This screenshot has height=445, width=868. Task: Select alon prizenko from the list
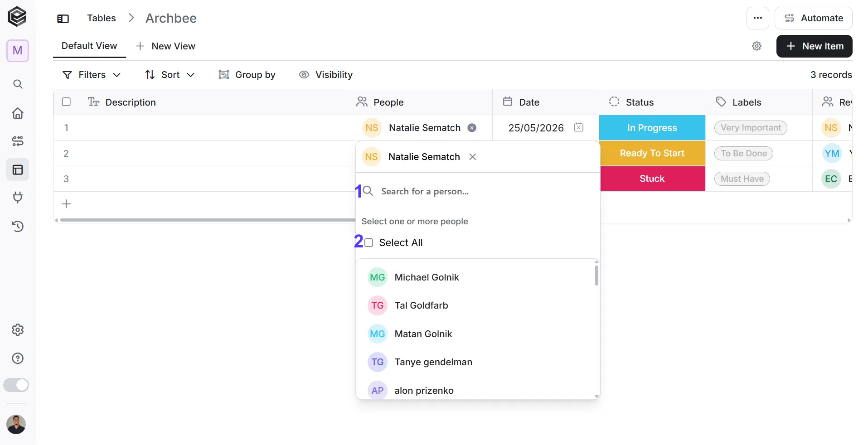click(x=475, y=390)
